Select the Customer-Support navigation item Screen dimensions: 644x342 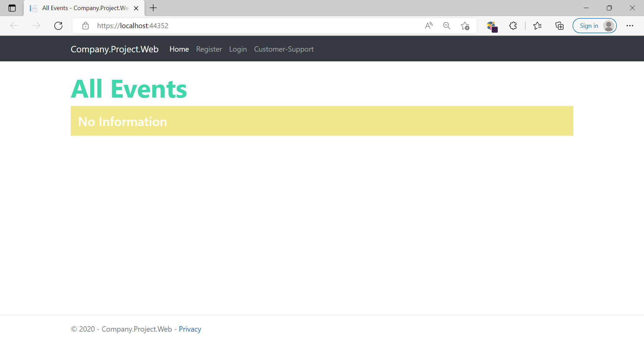tap(284, 49)
